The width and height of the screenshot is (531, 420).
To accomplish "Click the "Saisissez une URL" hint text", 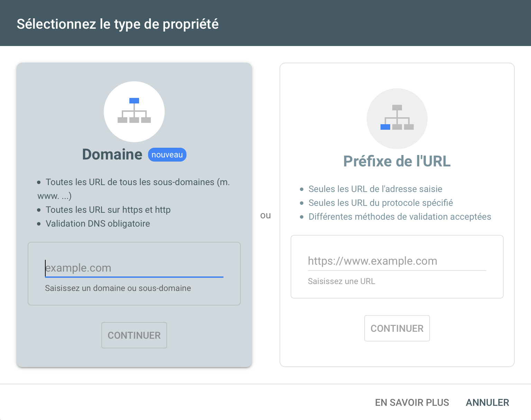I will 341,281.
